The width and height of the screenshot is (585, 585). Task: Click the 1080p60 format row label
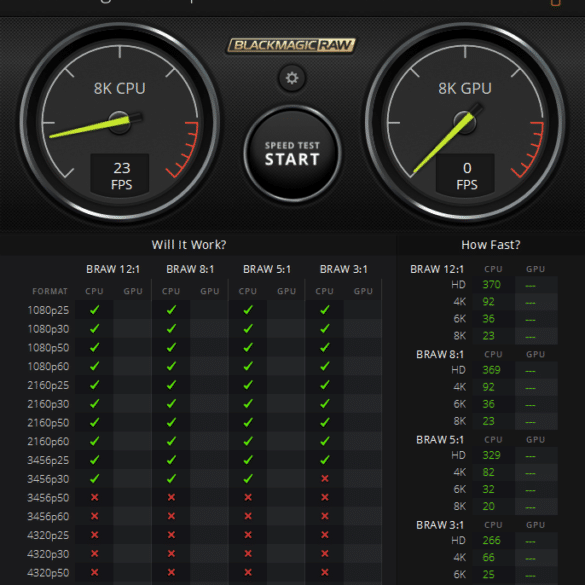pos(48,366)
